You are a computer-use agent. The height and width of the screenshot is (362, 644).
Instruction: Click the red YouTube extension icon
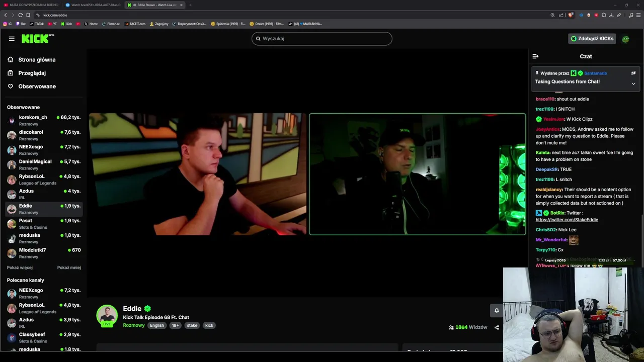pos(596,15)
